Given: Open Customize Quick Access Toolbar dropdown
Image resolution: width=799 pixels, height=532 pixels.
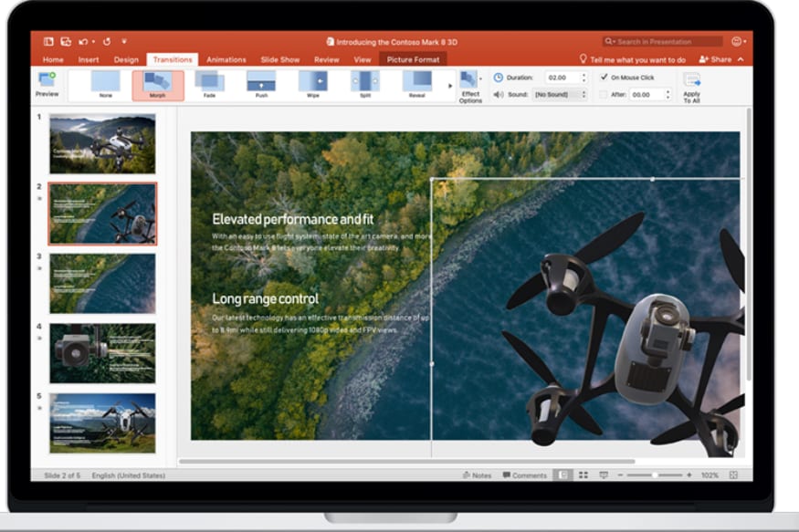Looking at the screenshot, I should click(x=124, y=41).
